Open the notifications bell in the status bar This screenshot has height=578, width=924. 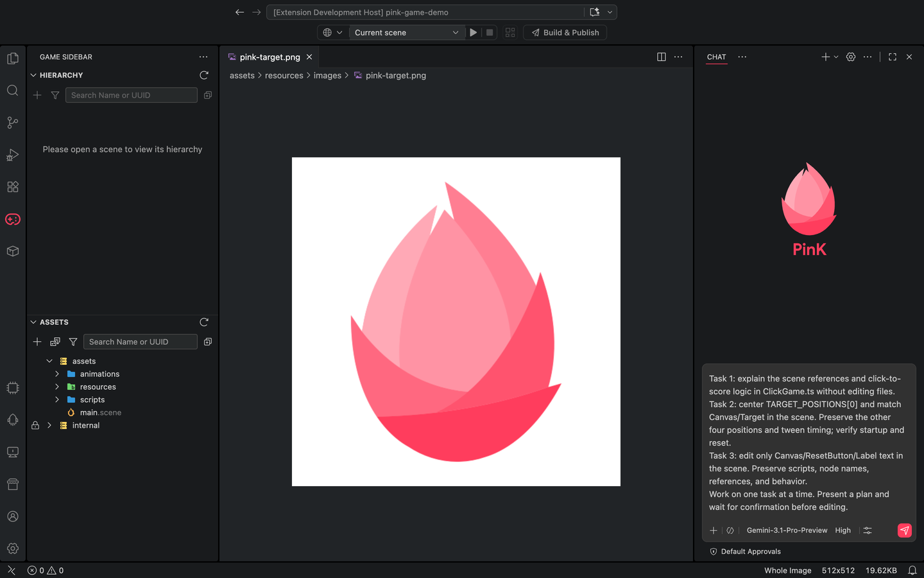(912, 570)
